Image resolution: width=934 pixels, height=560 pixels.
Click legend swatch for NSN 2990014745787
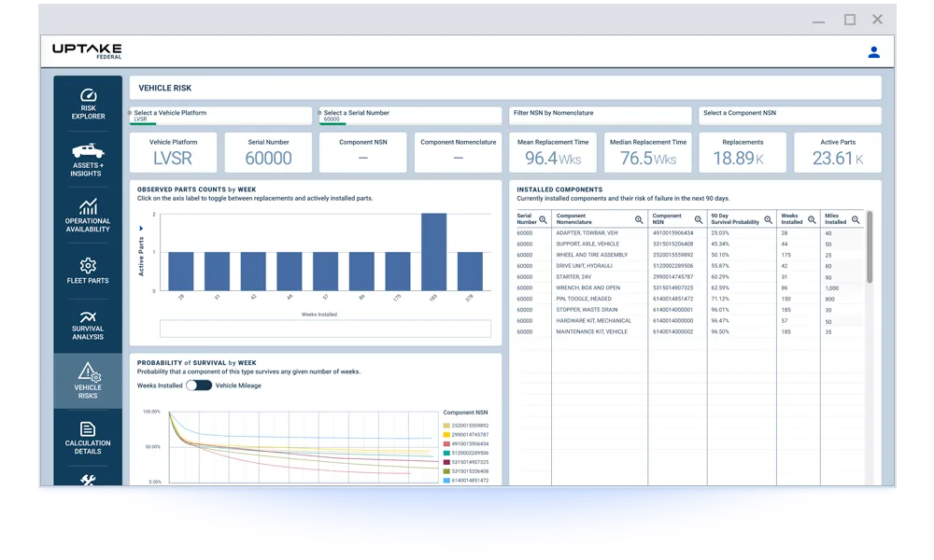(446, 434)
